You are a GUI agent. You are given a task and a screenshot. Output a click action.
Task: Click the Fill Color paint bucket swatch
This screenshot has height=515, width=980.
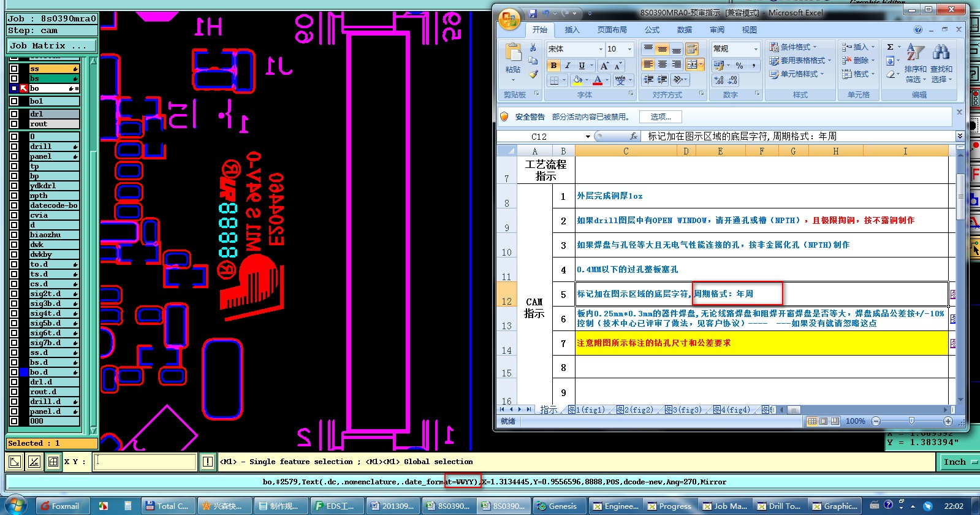click(x=577, y=80)
